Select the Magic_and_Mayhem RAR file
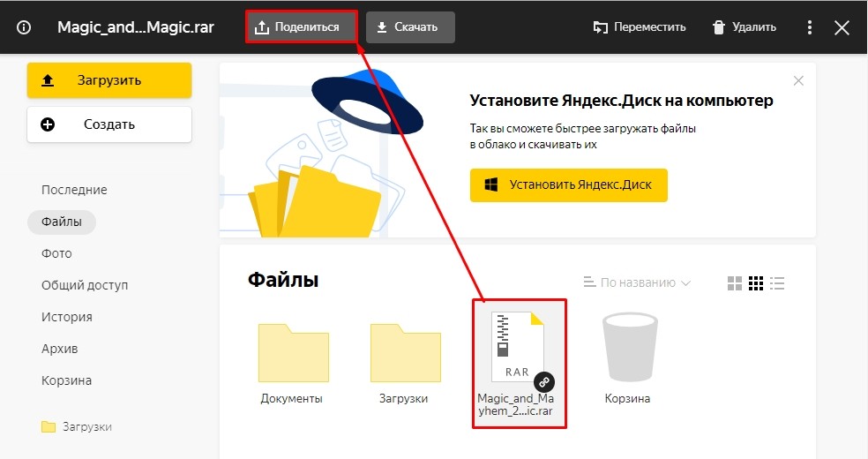This screenshot has height=459, width=868. [x=519, y=363]
